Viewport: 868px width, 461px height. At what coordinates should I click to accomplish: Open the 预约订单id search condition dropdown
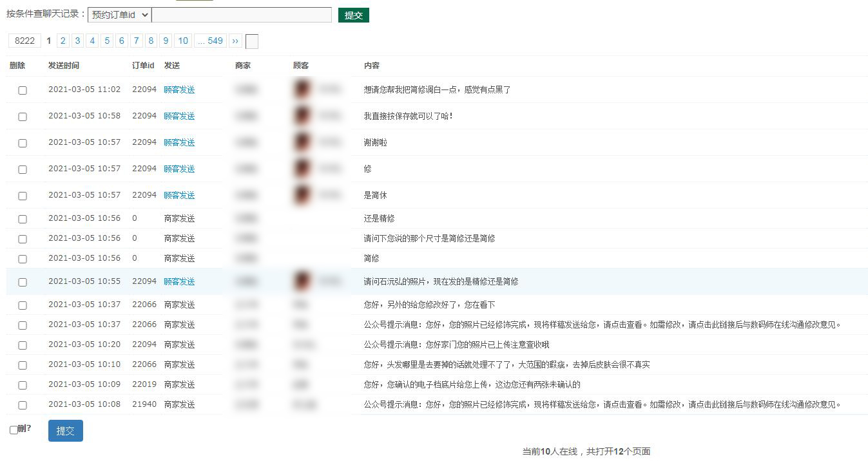point(119,15)
